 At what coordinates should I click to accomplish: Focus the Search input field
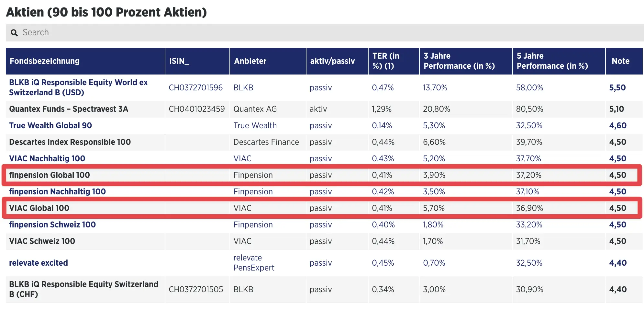324,33
